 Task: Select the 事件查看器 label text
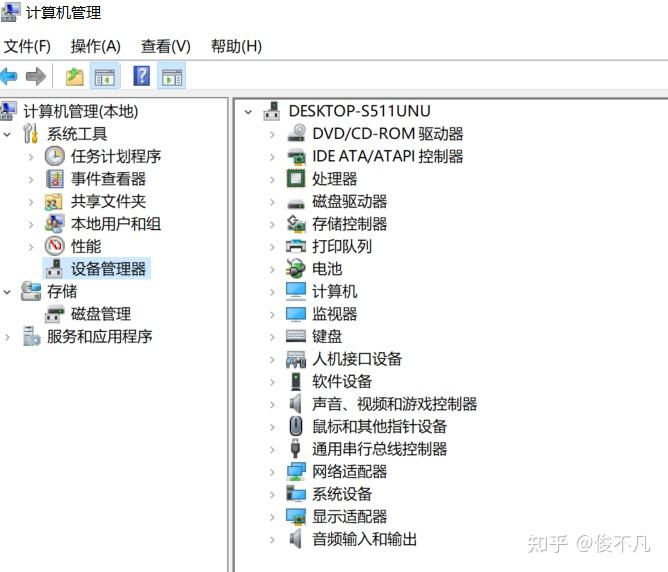[x=108, y=178]
